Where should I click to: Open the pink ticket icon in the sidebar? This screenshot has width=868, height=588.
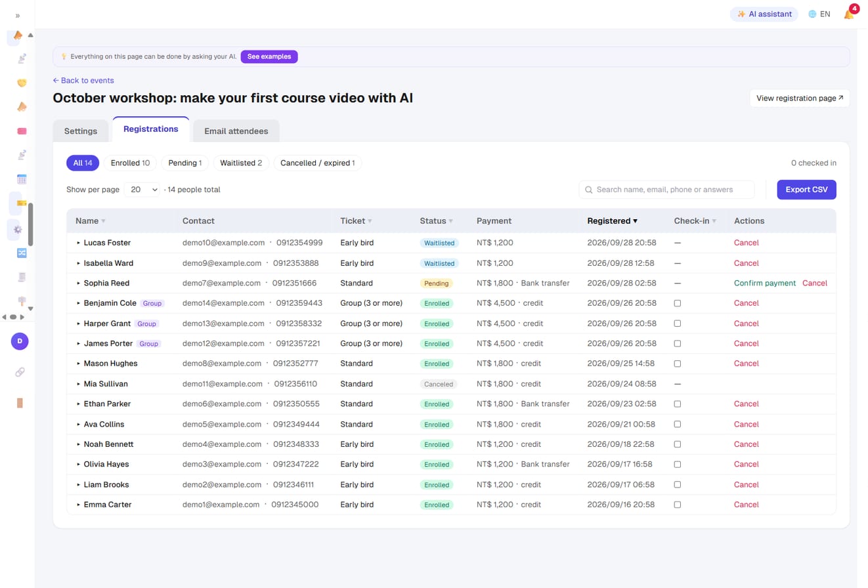coord(22,131)
